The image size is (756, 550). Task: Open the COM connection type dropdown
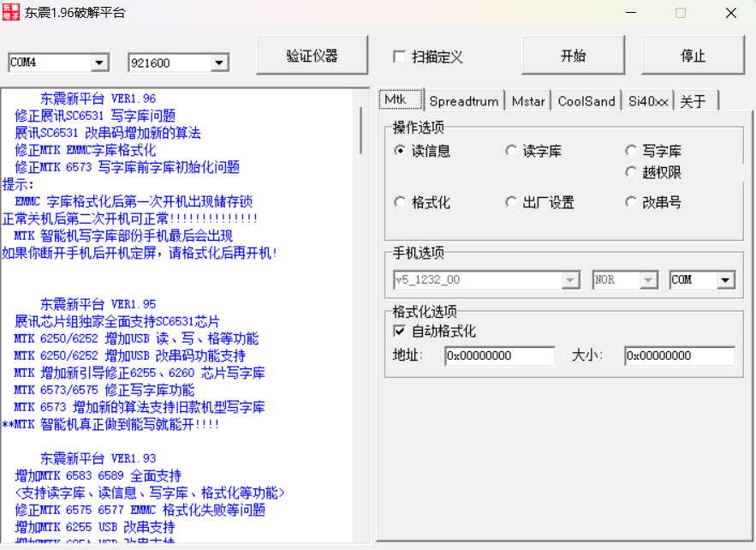(726, 280)
